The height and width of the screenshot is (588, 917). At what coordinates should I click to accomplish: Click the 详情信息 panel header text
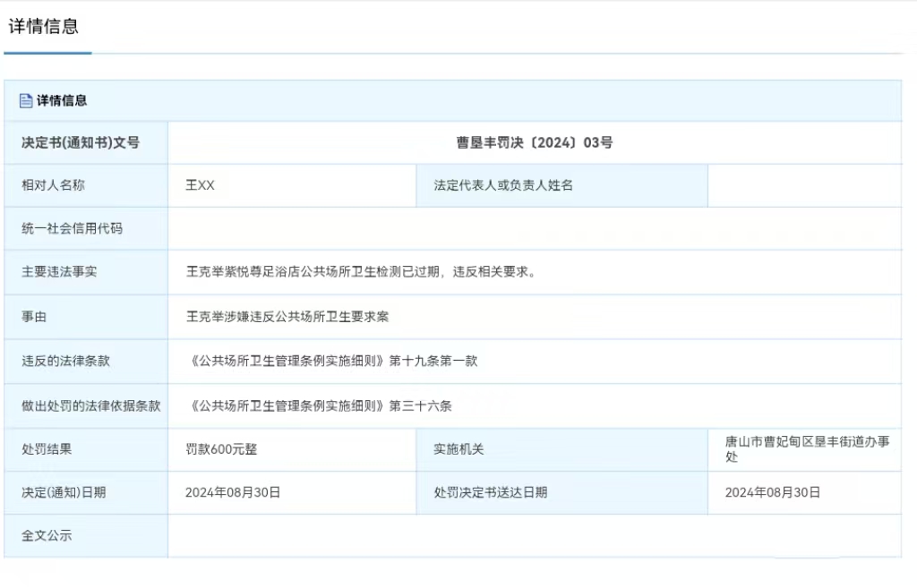click(62, 100)
